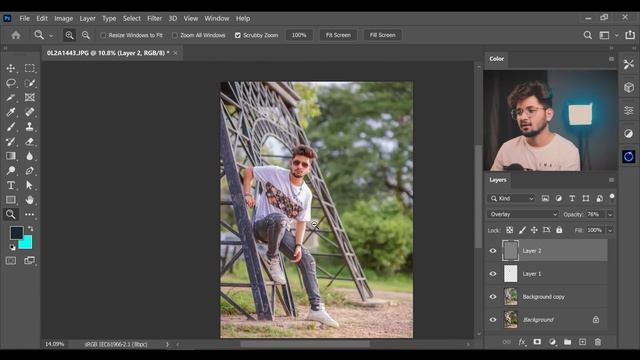This screenshot has height=360, width=640.
Task: Go to Photoshop Home screen
Action: 16,35
